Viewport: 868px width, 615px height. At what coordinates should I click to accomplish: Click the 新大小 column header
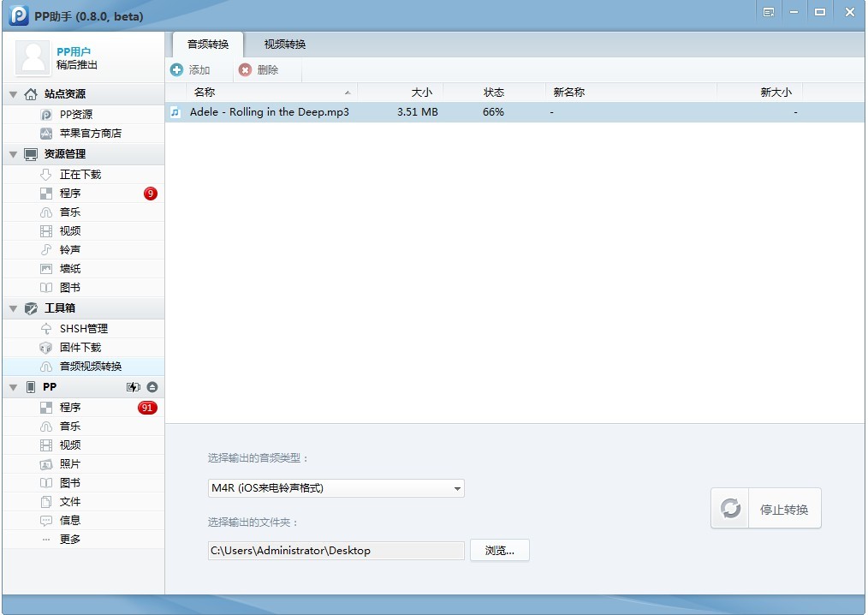(759, 93)
